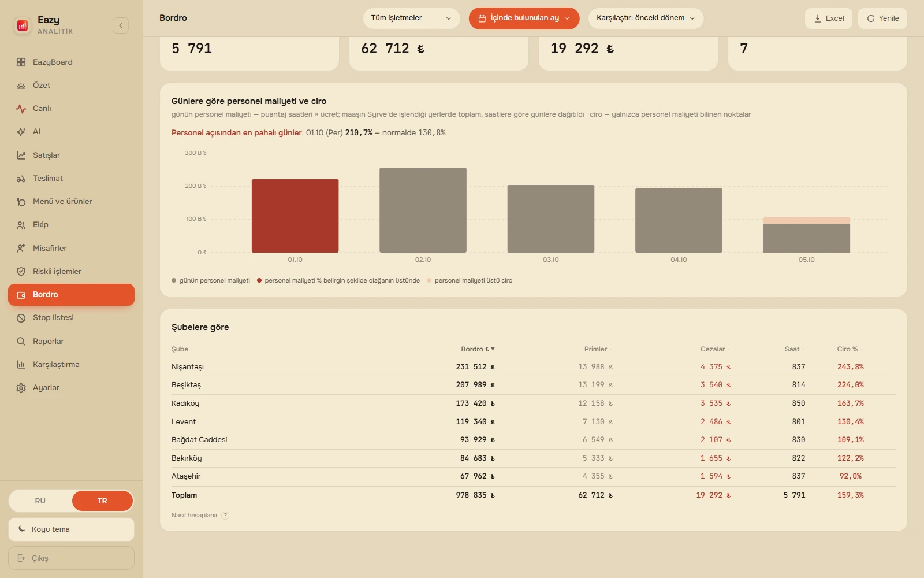Viewport: 924px width, 578px height.
Task: Open Özet via its sunrise icon
Action: tap(21, 86)
